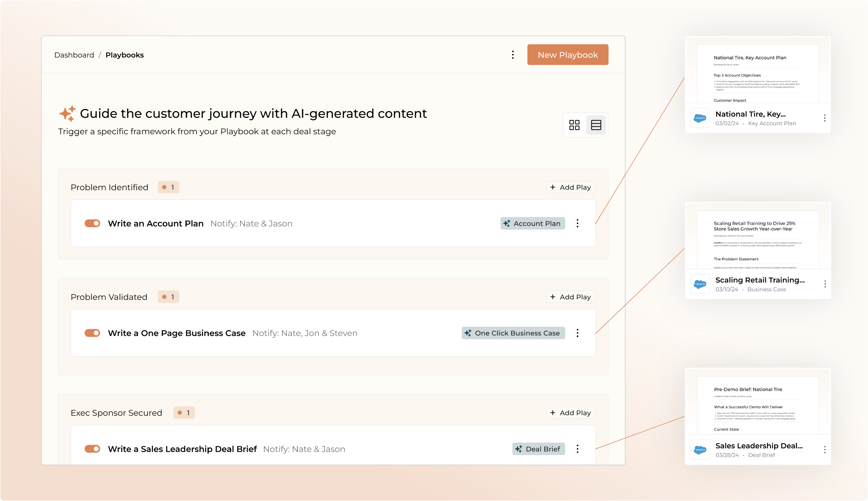Go to Dashboard breadcrumb

pyautogui.click(x=74, y=55)
